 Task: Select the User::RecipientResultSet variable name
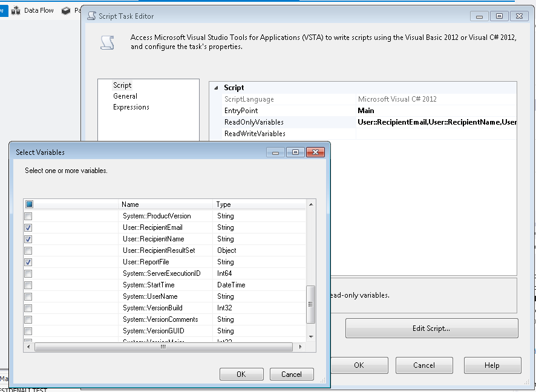click(159, 250)
